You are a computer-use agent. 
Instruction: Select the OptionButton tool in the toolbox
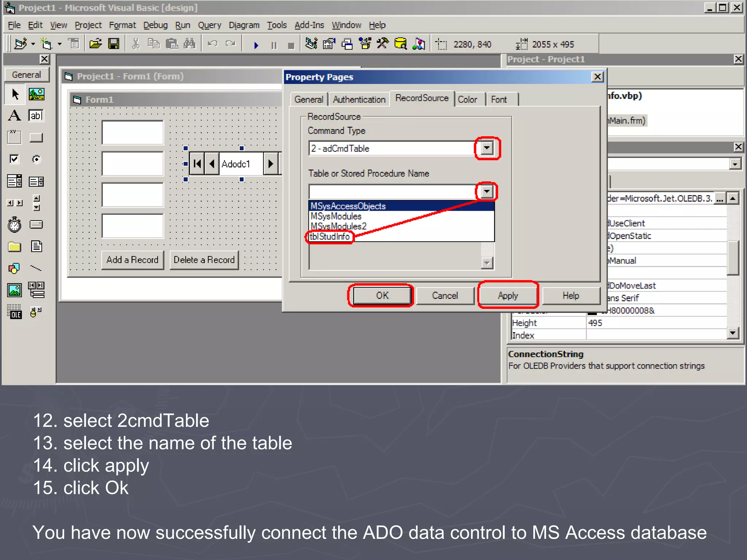(x=36, y=159)
